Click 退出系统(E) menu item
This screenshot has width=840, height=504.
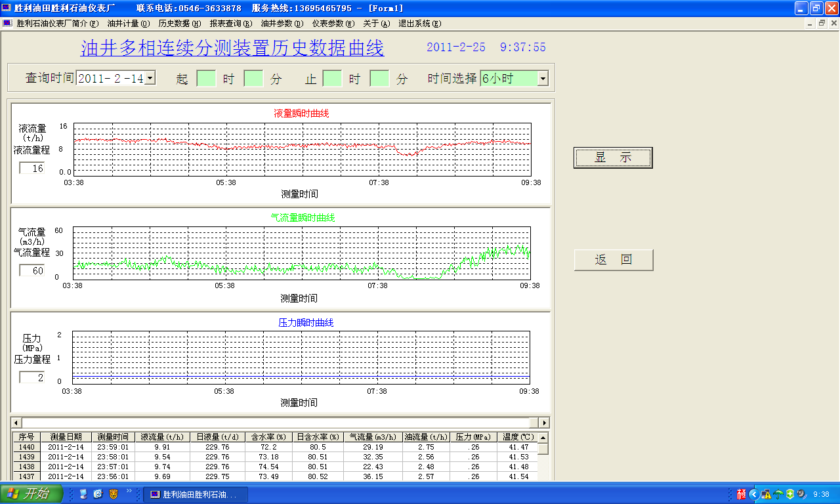point(419,23)
